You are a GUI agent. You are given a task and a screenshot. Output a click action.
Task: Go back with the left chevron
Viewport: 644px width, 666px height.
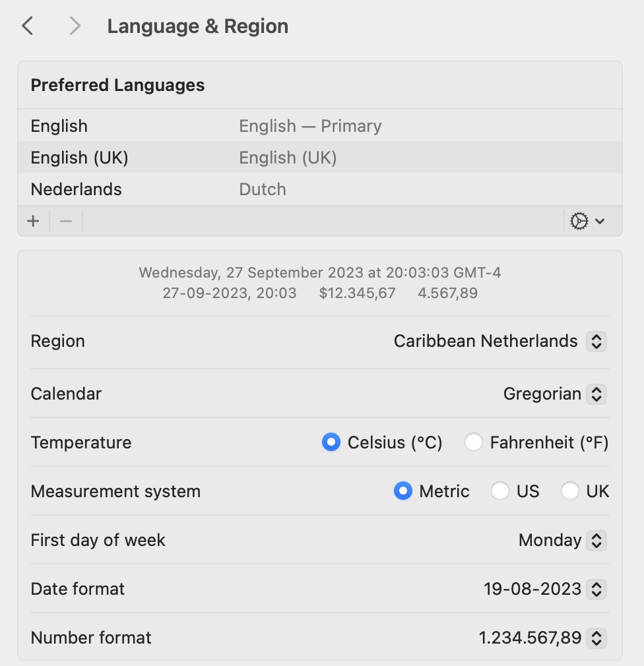click(x=27, y=26)
